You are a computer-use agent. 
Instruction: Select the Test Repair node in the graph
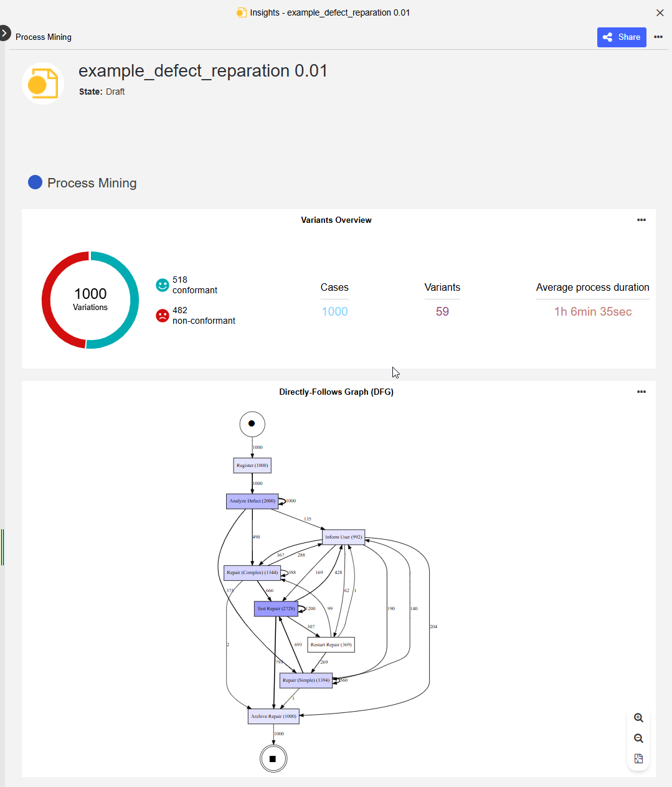point(276,608)
